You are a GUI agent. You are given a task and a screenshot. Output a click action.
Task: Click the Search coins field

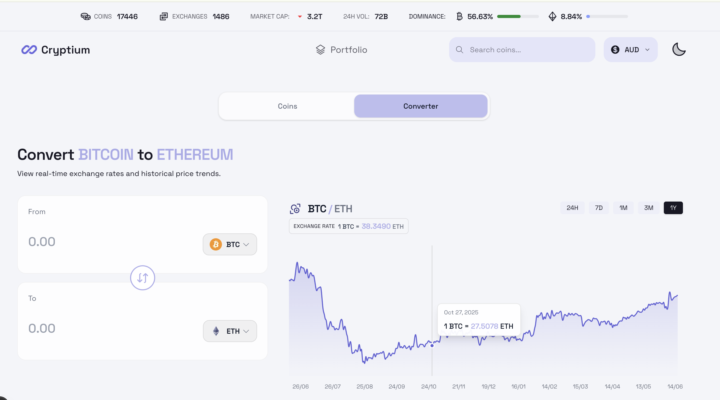pos(522,50)
